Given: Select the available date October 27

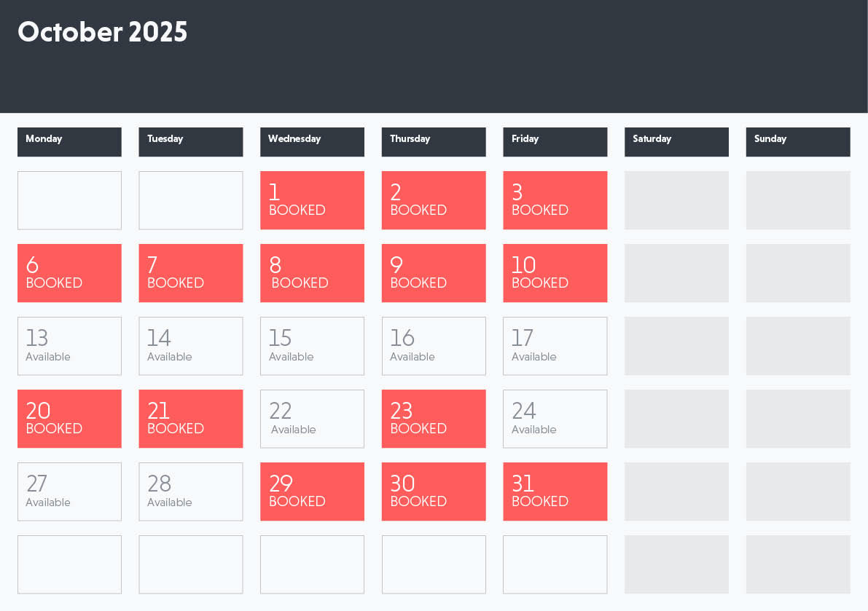Looking at the screenshot, I should pos(69,492).
